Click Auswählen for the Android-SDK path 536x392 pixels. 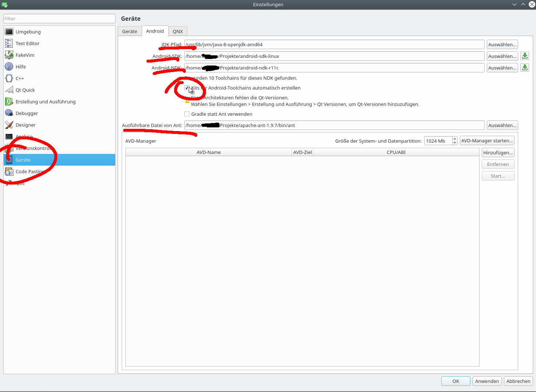coord(502,56)
